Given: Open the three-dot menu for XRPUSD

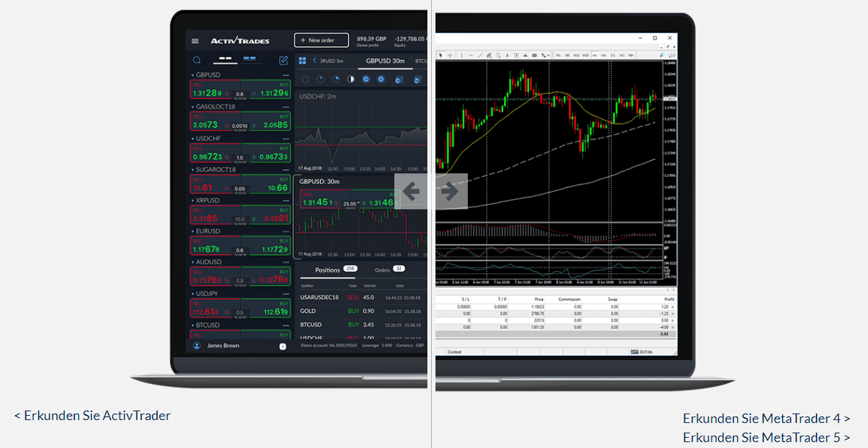Looking at the screenshot, I should 286,200.
